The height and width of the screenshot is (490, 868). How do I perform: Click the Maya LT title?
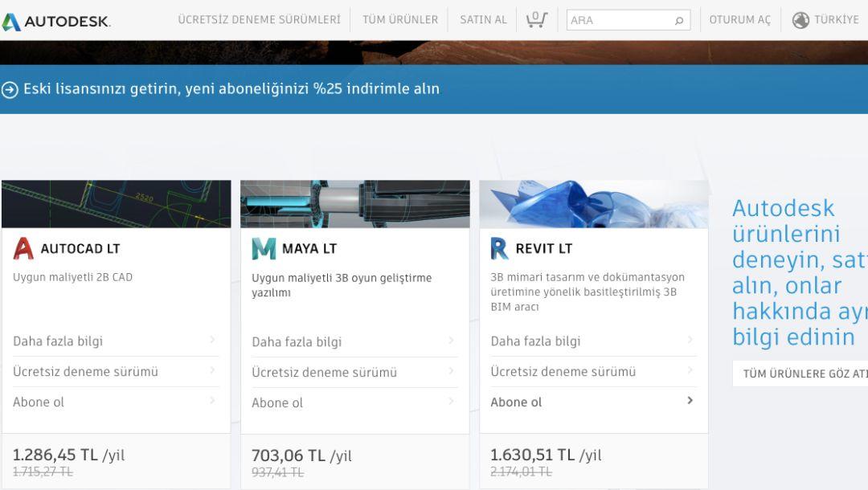pos(309,249)
